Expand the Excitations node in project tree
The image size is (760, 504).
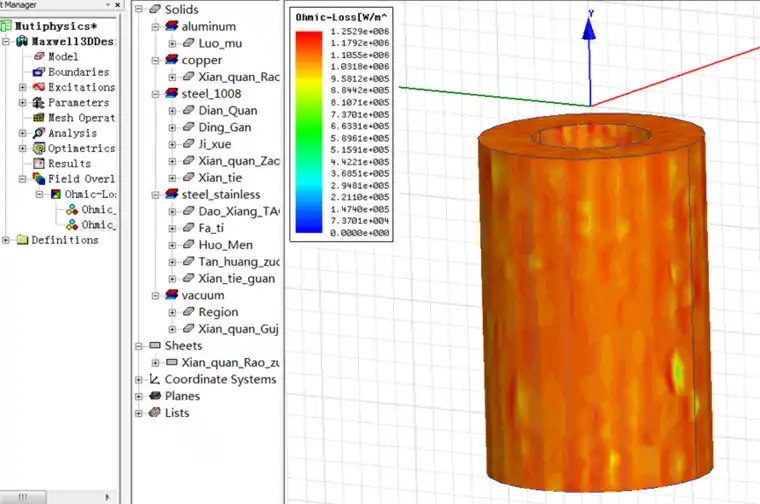tap(22, 87)
